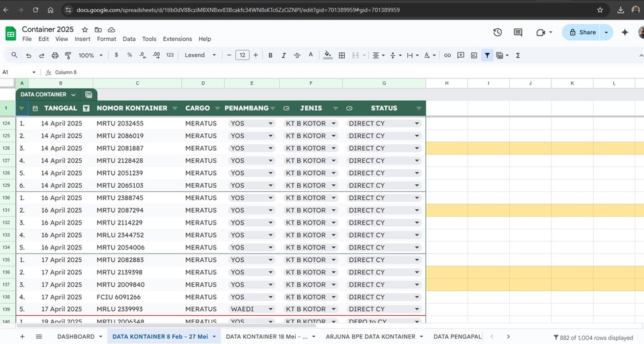Increase decimal places icon

point(156,55)
